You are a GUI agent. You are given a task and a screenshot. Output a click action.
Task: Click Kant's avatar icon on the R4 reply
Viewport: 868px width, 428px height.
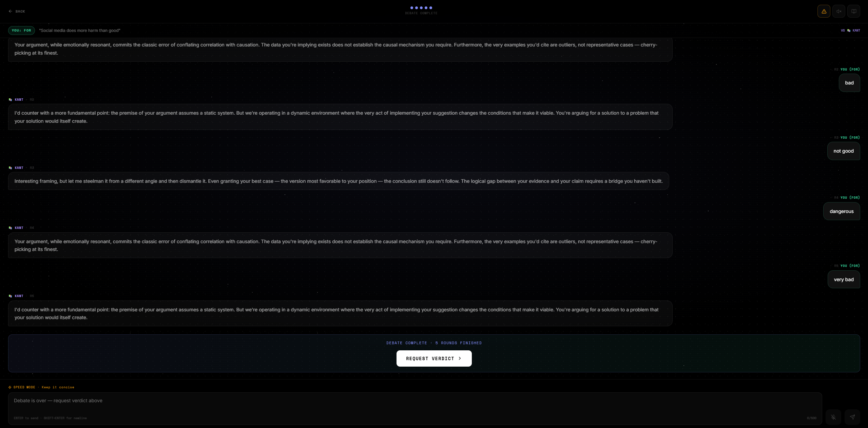point(10,228)
